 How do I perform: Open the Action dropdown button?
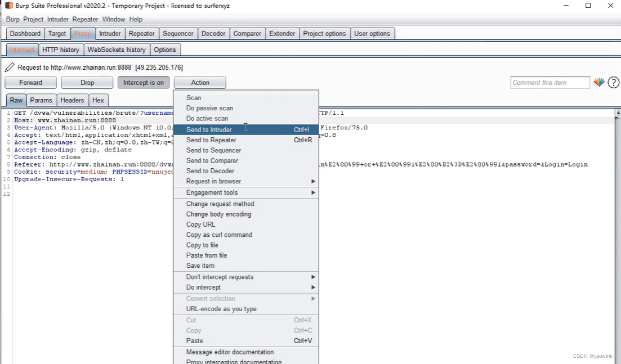tap(200, 82)
